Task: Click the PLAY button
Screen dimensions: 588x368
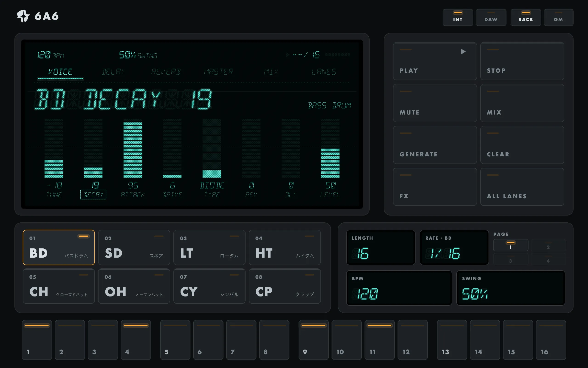Action: tap(435, 61)
